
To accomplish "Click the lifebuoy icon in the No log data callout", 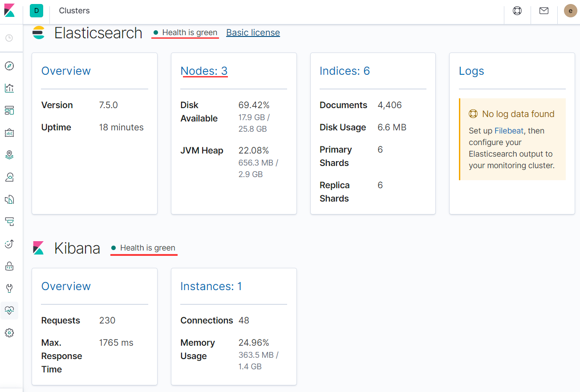I will click(x=473, y=114).
